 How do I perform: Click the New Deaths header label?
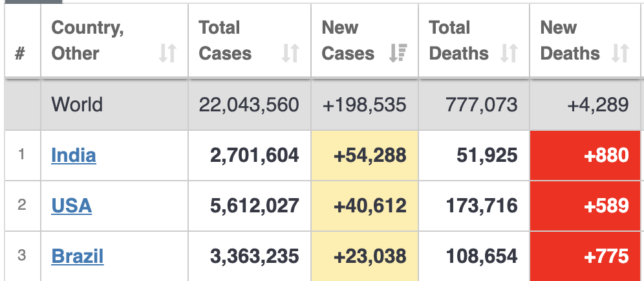click(x=570, y=40)
